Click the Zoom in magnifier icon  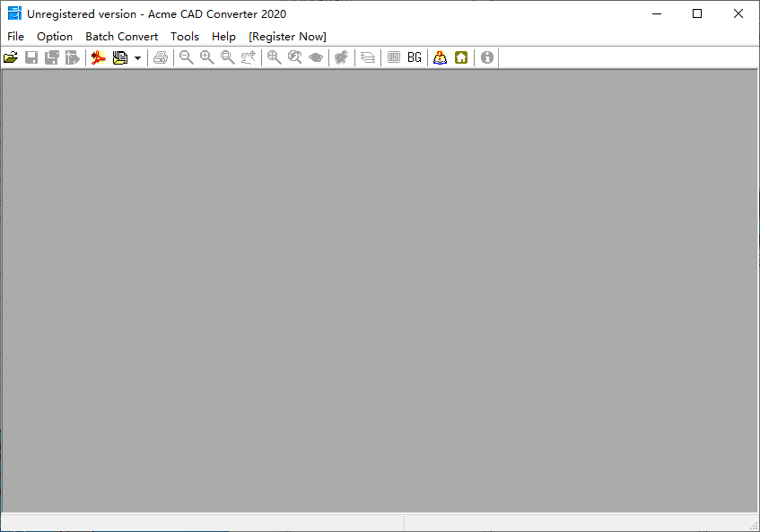206,57
